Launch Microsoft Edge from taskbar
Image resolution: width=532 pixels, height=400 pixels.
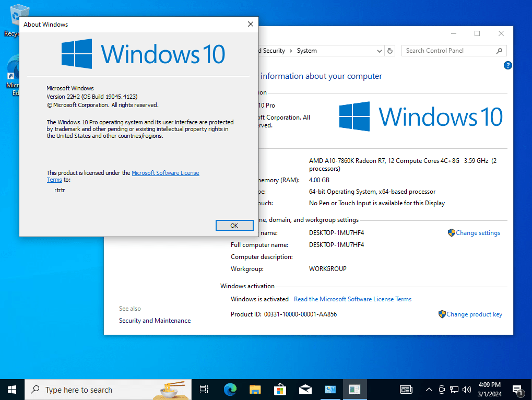[230, 390]
